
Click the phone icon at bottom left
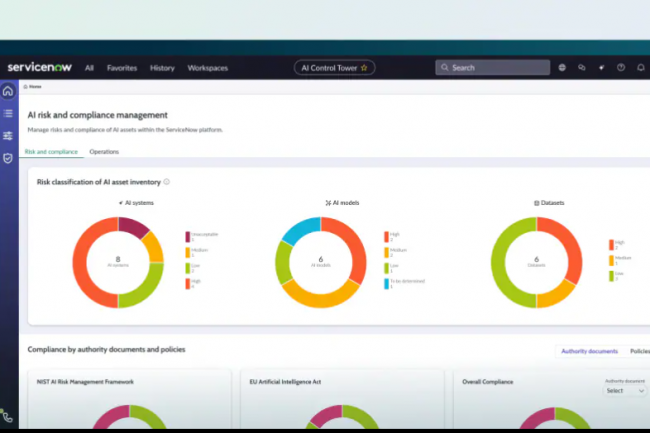pyautogui.click(x=7, y=416)
